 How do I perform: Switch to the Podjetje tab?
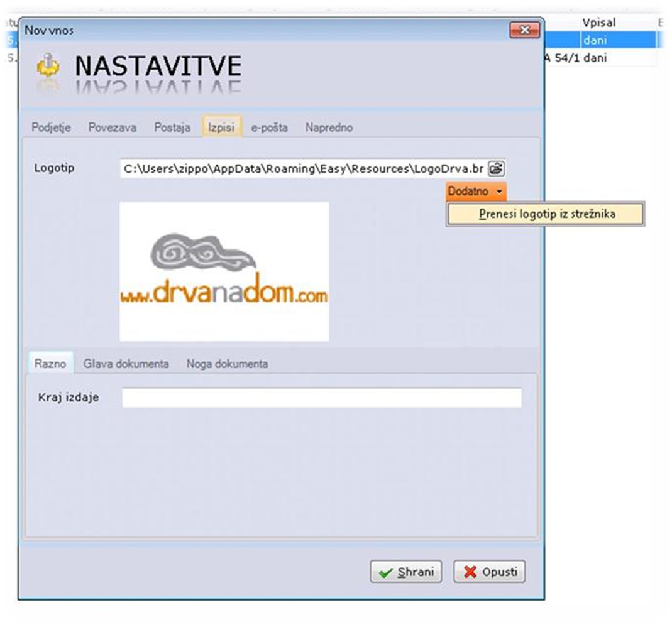point(51,128)
